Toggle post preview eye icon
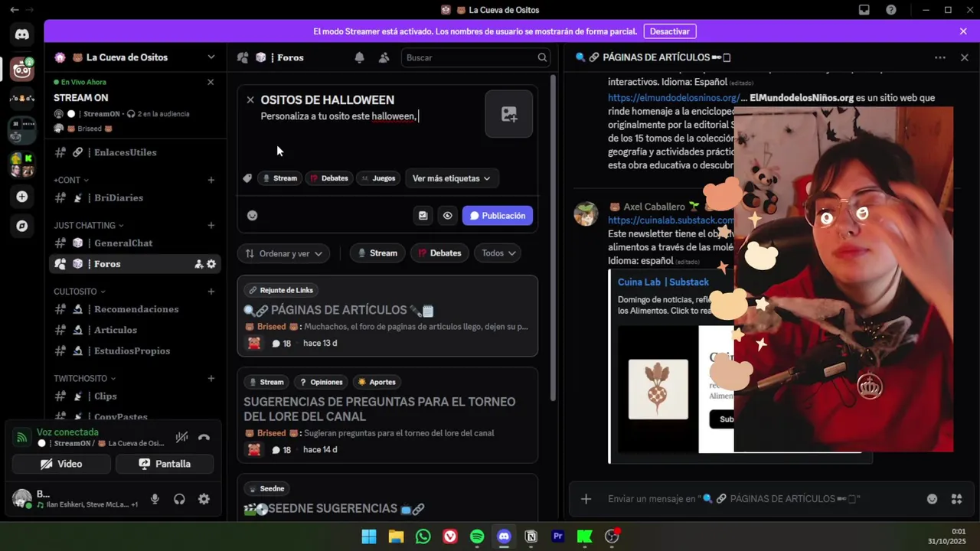The width and height of the screenshot is (980, 551). click(447, 216)
